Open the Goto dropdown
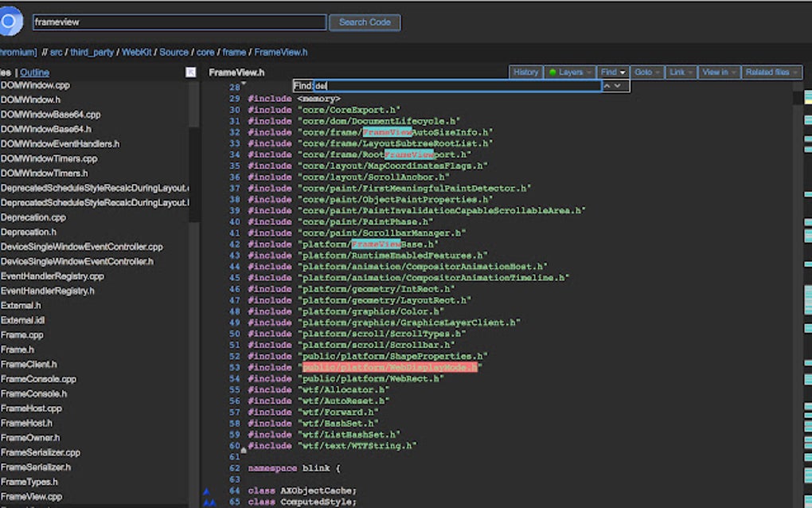 (647, 72)
